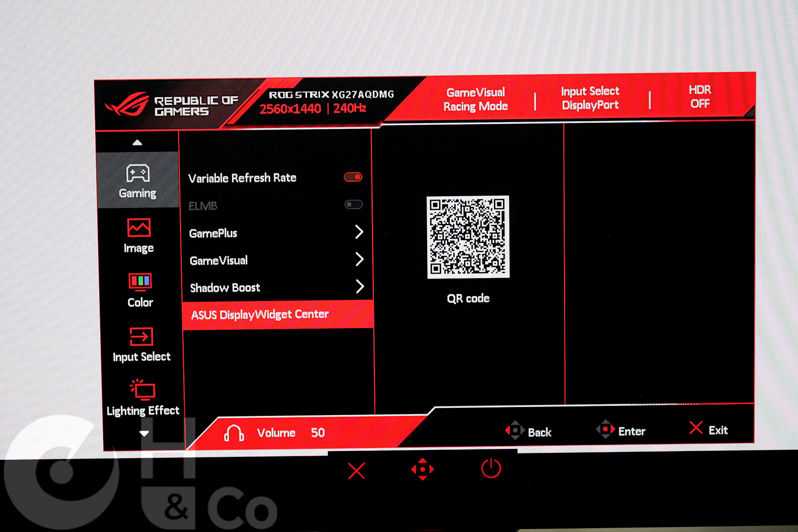Image resolution: width=798 pixels, height=532 pixels.
Task: Select the Input Select menu label
Action: (x=142, y=357)
